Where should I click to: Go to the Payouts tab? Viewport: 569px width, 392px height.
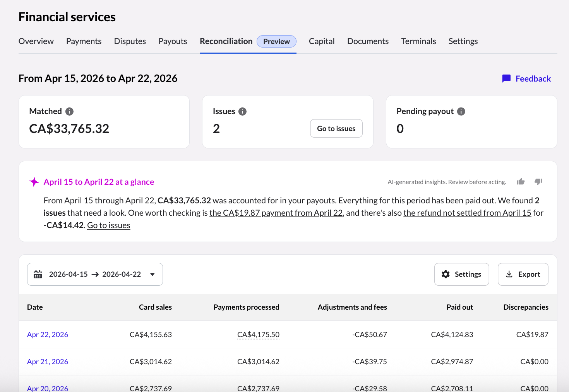[x=173, y=41]
